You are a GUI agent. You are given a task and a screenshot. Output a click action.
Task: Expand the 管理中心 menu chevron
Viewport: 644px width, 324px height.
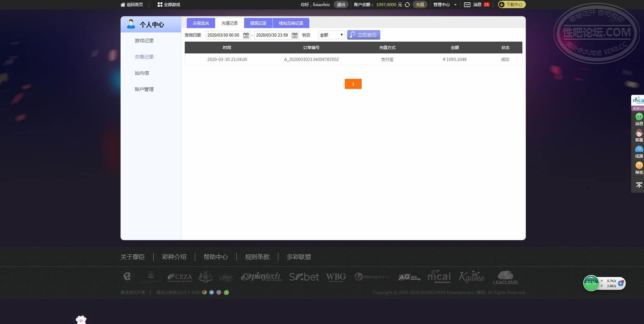[455, 4]
